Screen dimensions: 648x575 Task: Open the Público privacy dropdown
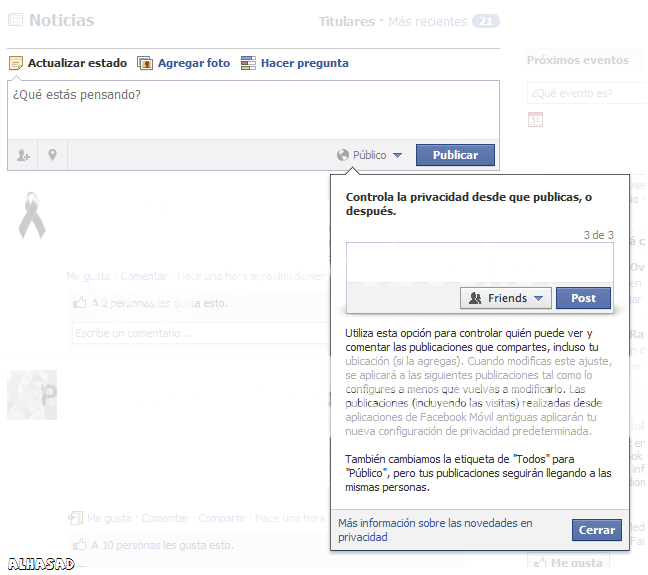click(369, 155)
